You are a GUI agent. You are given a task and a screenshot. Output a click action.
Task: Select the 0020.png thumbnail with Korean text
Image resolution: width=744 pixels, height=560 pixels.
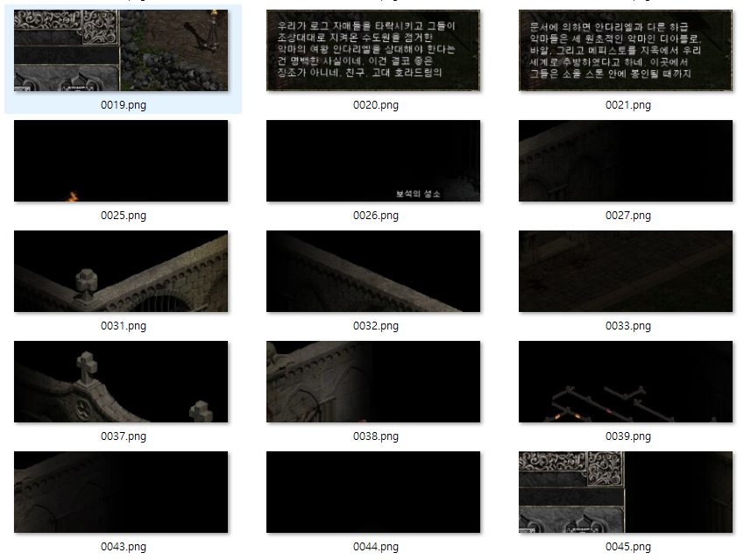tap(373, 50)
